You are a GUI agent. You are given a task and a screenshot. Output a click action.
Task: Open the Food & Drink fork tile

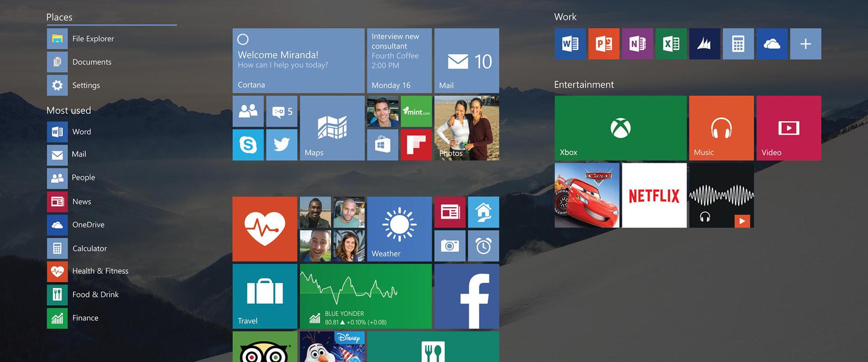pyautogui.click(x=433, y=347)
